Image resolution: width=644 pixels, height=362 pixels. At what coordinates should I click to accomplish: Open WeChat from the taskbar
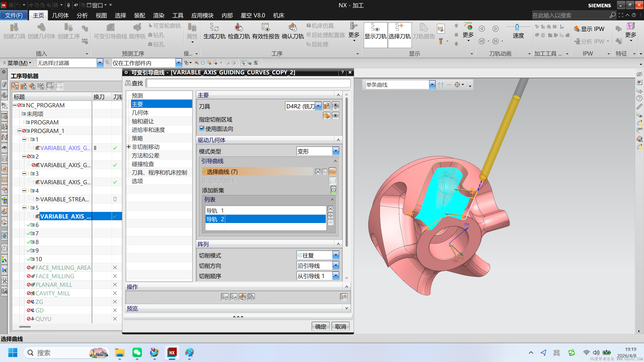click(137, 352)
